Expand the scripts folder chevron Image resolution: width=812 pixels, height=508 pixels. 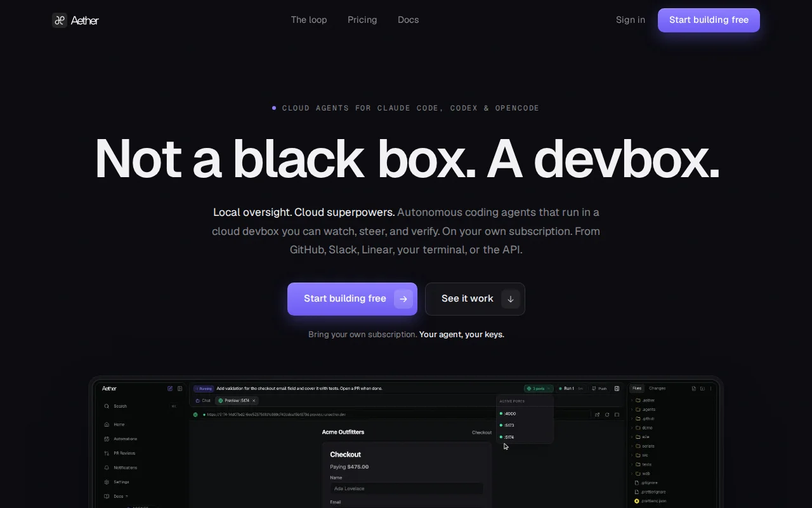(x=632, y=446)
